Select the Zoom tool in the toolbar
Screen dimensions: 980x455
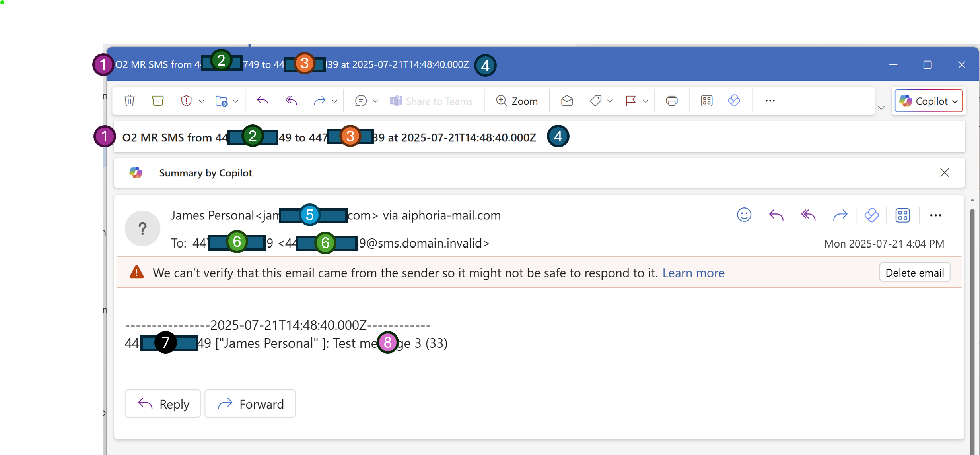[x=517, y=101]
